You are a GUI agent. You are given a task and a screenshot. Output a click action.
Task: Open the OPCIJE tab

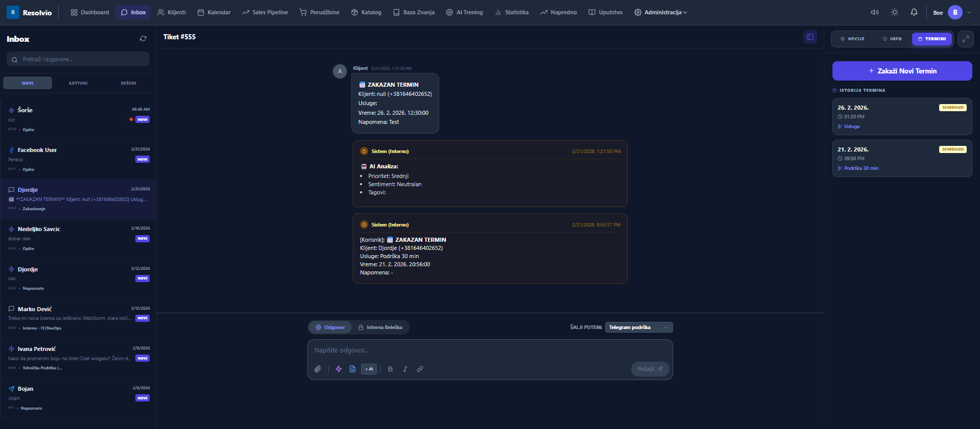(853, 39)
